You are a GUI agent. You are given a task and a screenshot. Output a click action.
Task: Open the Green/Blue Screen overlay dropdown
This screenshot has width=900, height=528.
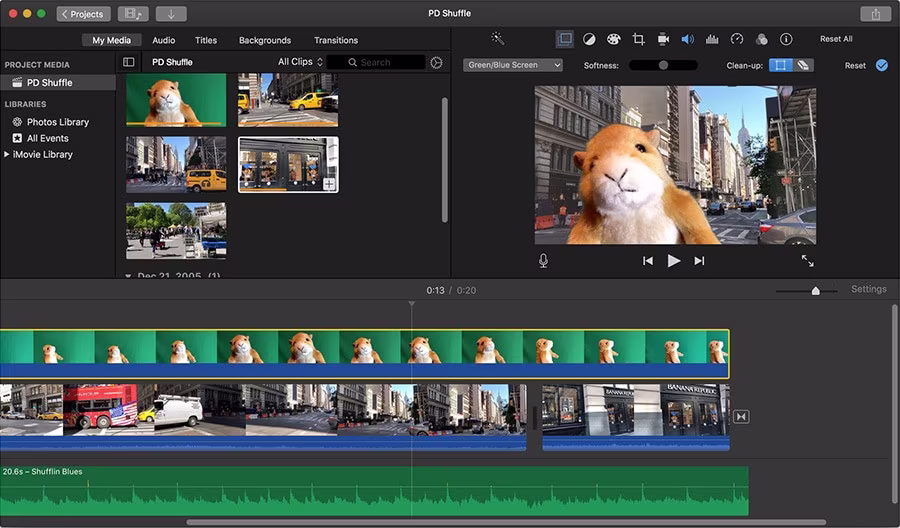(513, 65)
